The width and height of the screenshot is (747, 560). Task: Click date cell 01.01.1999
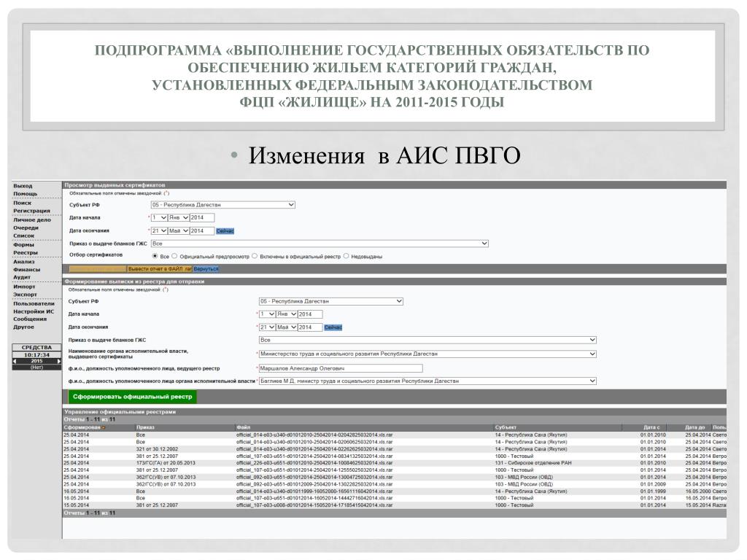tap(653, 491)
